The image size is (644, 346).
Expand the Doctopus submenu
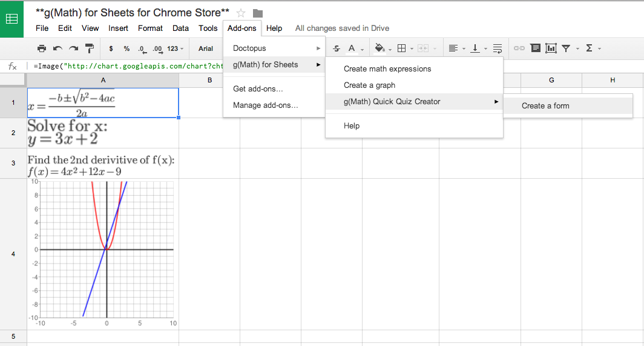point(274,48)
